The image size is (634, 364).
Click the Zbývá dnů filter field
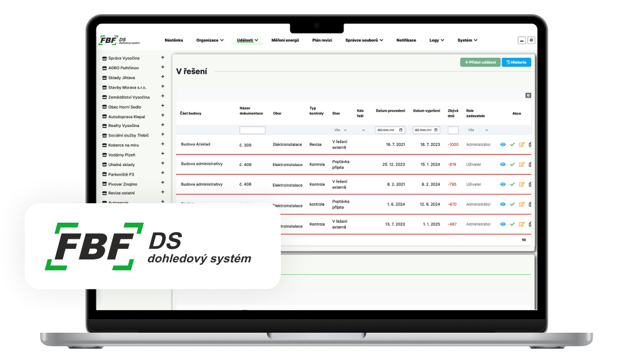pyautogui.click(x=453, y=130)
